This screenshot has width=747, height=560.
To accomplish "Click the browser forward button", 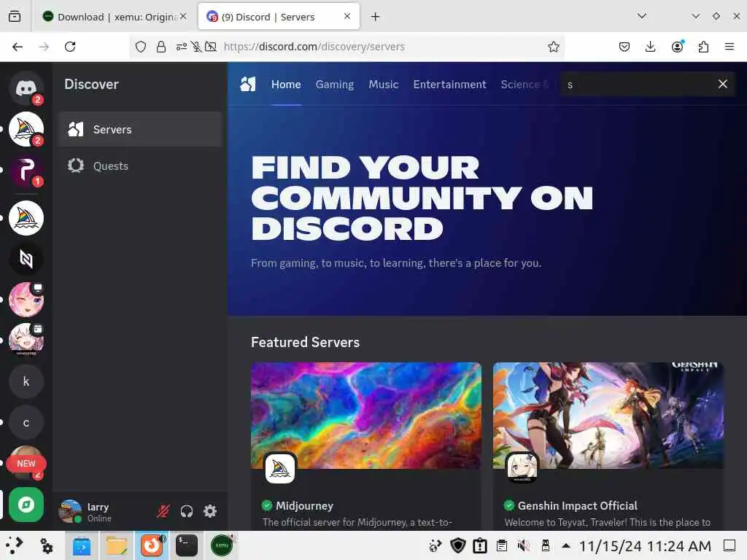I will tap(44, 47).
